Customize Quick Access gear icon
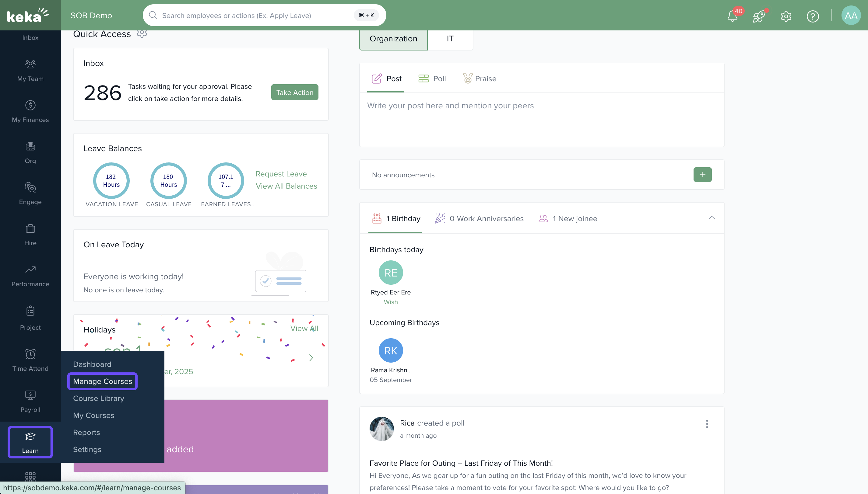868x494 pixels. click(x=142, y=33)
